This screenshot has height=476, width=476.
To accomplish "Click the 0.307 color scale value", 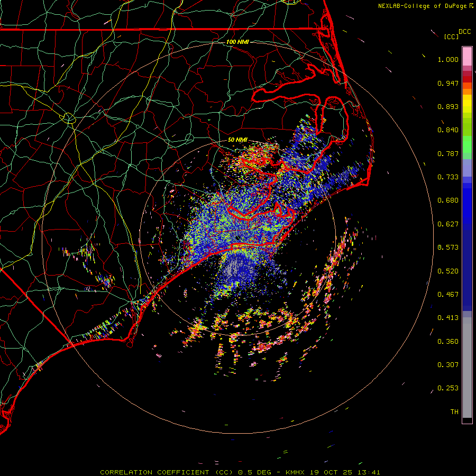I will coord(448,365).
